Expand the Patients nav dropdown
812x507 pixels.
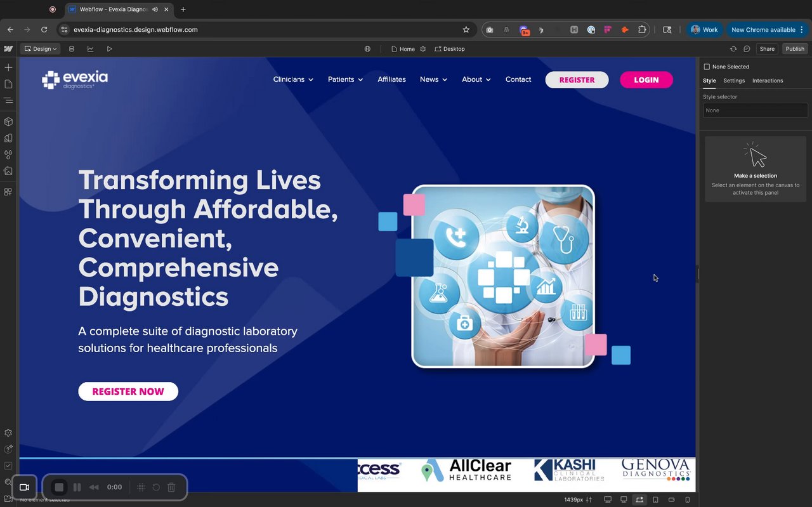click(345, 79)
